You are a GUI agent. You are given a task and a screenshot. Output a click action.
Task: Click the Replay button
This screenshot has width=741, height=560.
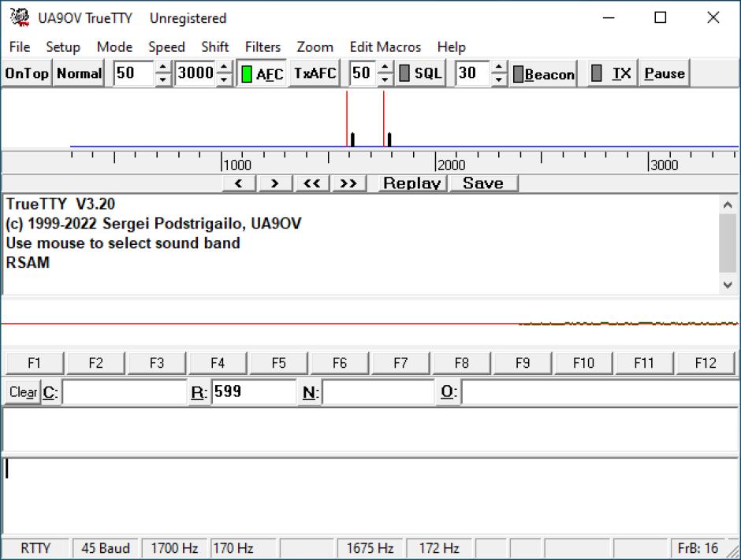(x=412, y=184)
